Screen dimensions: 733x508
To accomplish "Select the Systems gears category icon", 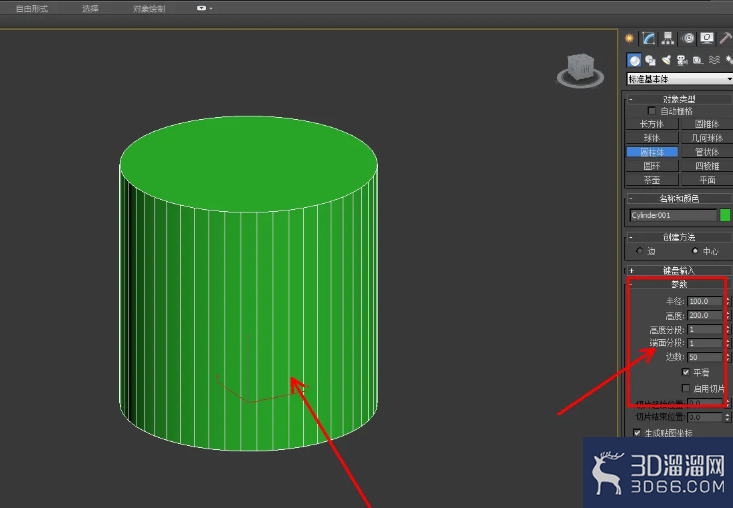I will tap(729, 60).
